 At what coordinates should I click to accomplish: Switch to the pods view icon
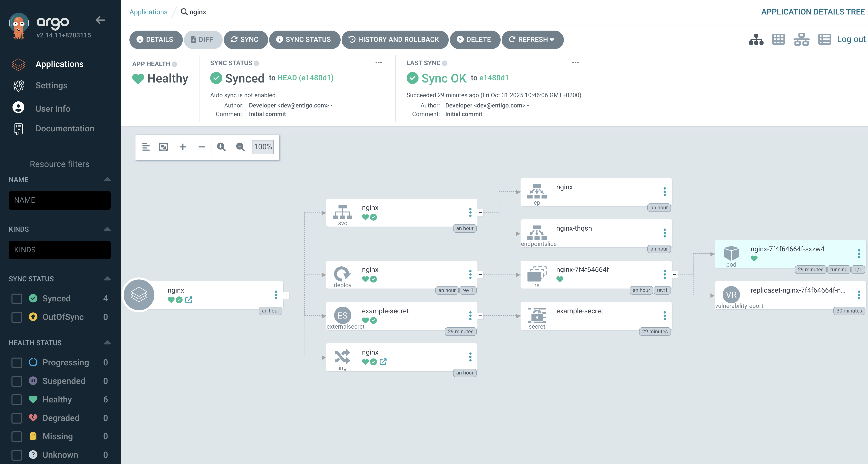778,39
